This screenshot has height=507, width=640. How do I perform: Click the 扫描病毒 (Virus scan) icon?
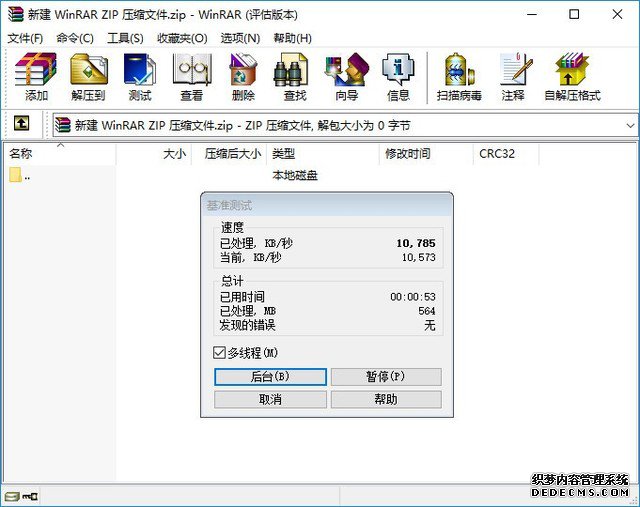coord(459,70)
